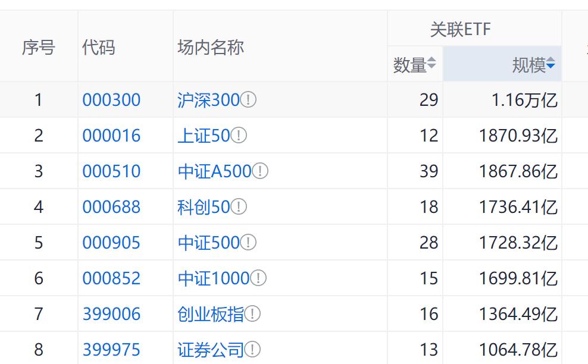
Task: Open the 沪深300 index name link
Action: [x=208, y=100]
